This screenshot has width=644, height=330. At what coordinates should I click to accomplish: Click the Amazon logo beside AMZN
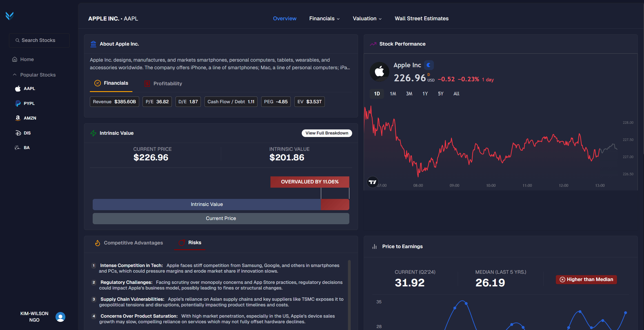tap(18, 118)
